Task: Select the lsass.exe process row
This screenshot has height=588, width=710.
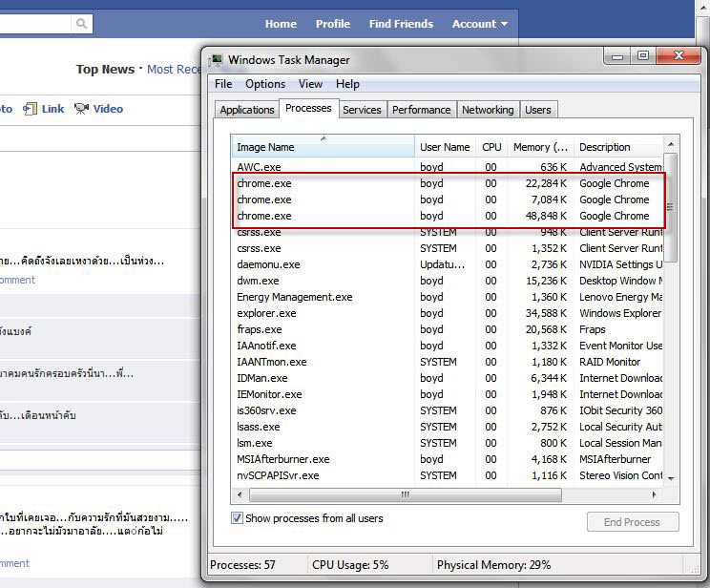Action: (449, 427)
